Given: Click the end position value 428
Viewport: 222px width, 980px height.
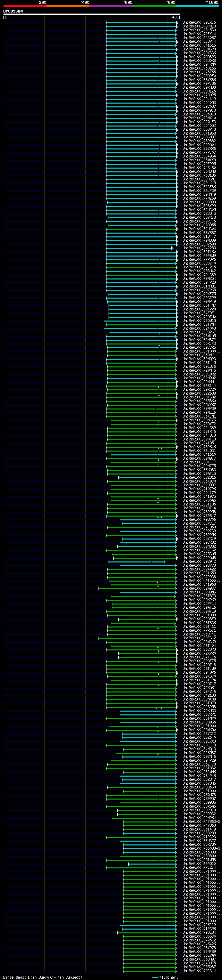Looking at the screenshot, I should click(175, 17).
